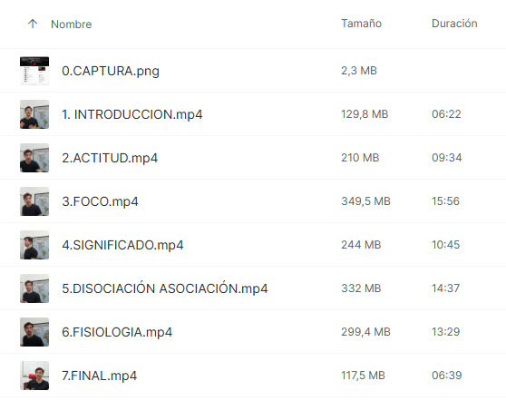
Task: Open the 6.FISIOLOGIA.mp4 file name
Action: coord(117,332)
